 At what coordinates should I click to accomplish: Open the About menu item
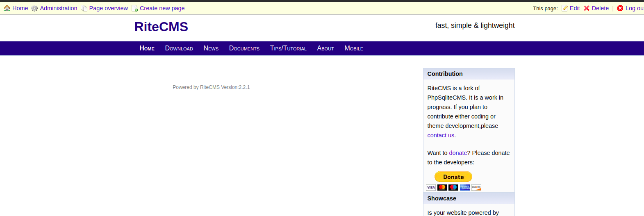click(x=325, y=48)
